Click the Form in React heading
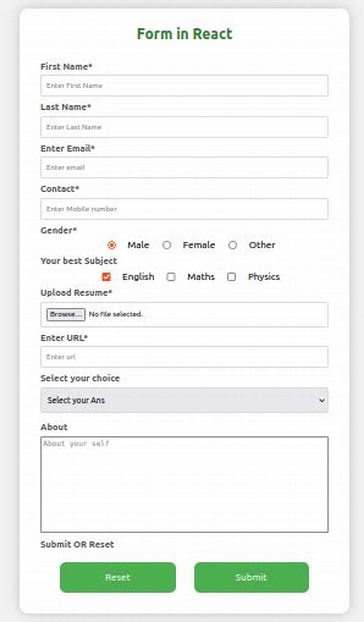 [x=183, y=33]
